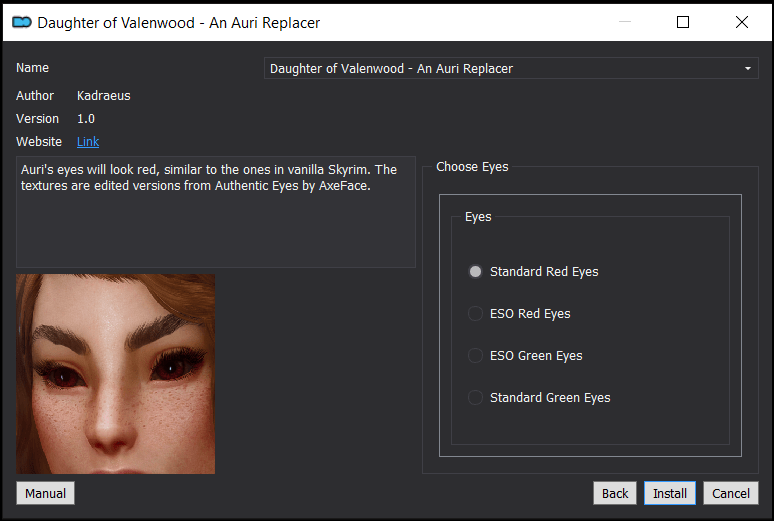Select Standard Green Eyes radio button
774x521 pixels.
[539, 398]
